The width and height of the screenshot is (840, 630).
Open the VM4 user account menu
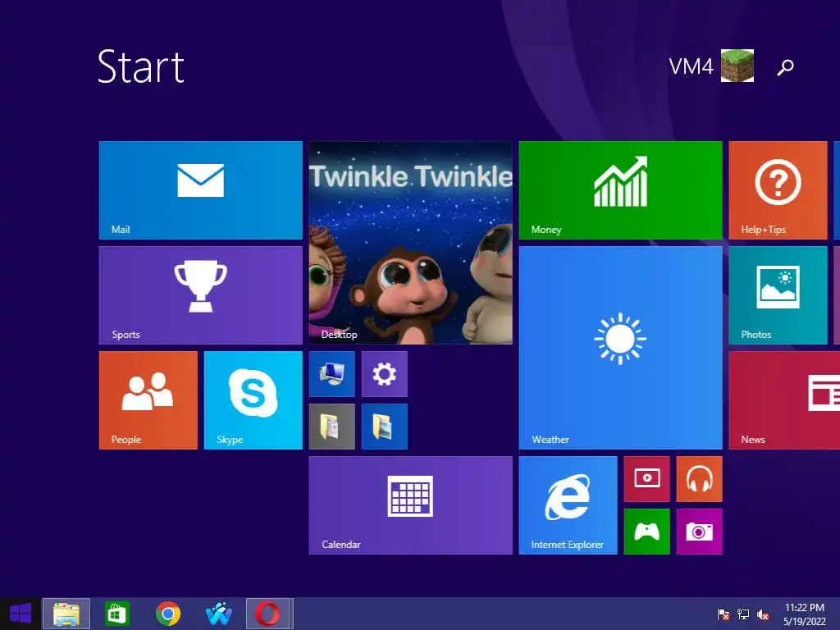(x=711, y=66)
